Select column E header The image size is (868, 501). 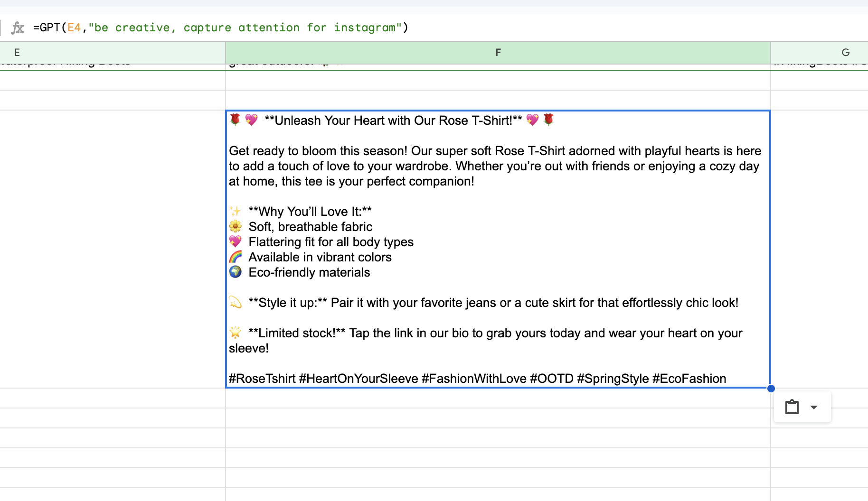tap(113, 53)
